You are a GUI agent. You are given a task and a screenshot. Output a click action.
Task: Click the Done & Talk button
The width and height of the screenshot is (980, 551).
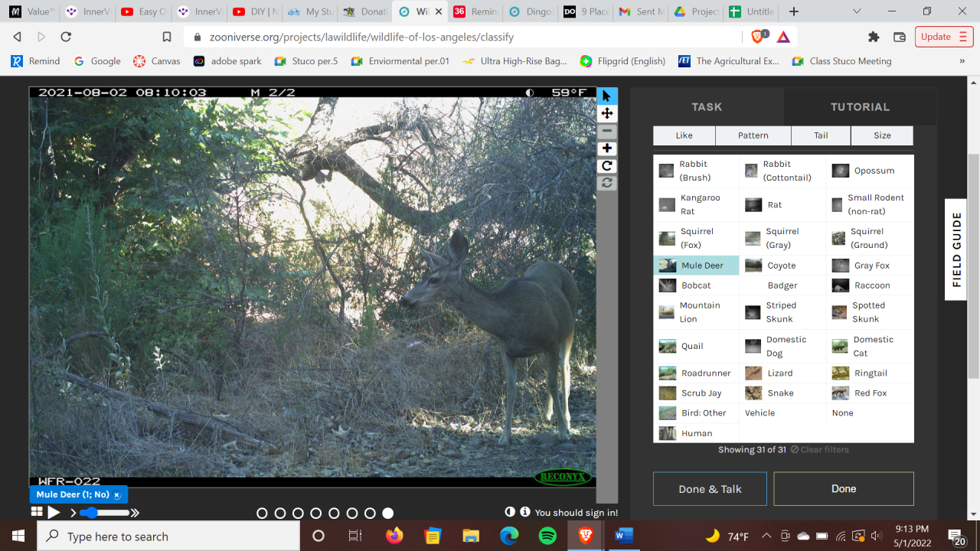point(710,489)
